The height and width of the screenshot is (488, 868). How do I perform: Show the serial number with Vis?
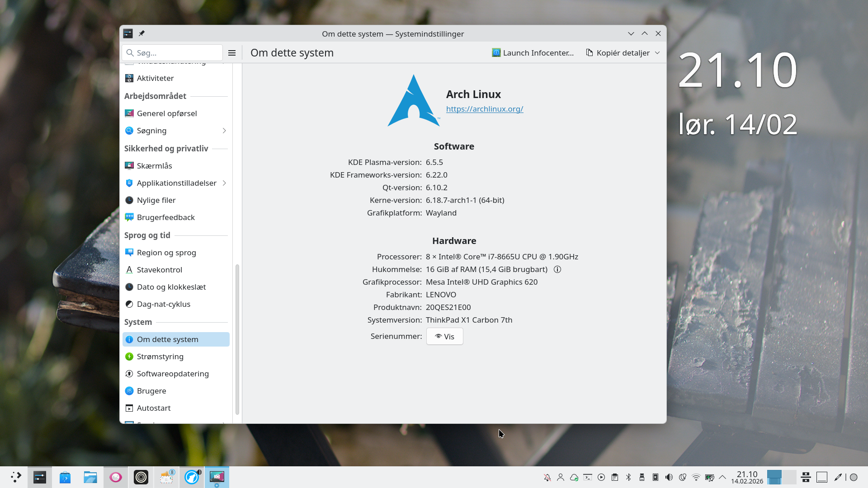point(444,337)
